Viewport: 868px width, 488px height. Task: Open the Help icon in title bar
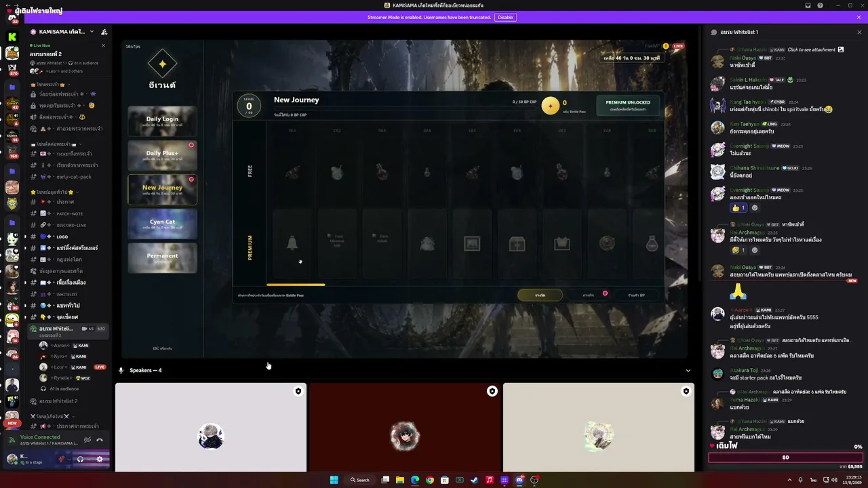pyautogui.click(x=821, y=5)
